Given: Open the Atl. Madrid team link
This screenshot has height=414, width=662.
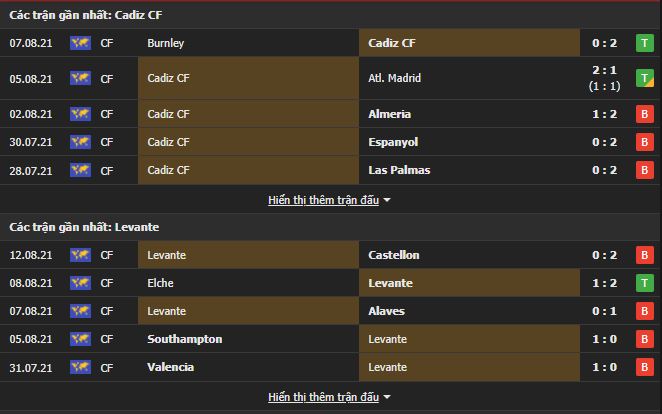Looking at the screenshot, I should (x=395, y=78).
